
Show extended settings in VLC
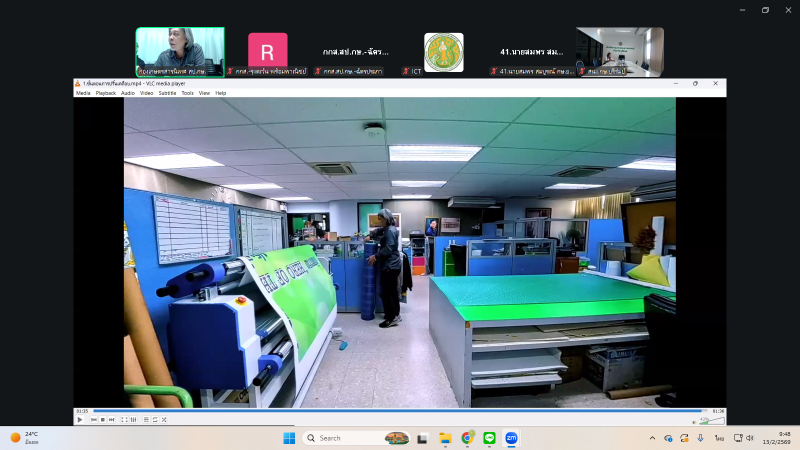pyautogui.click(x=132, y=420)
